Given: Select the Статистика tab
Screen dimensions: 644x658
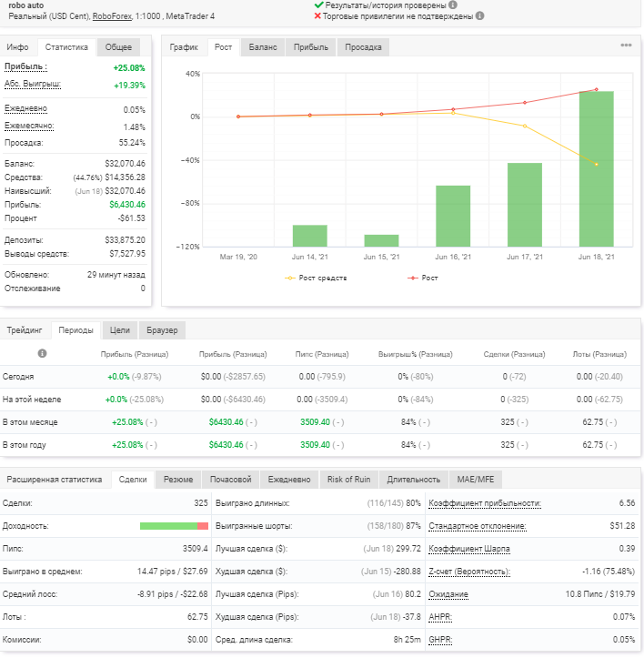Looking at the screenshot, I should (66, 47).
